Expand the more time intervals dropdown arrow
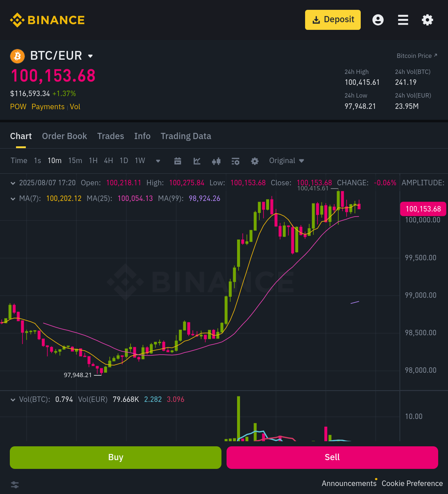This screenshot has width=448, height=494. pos(158,161)
